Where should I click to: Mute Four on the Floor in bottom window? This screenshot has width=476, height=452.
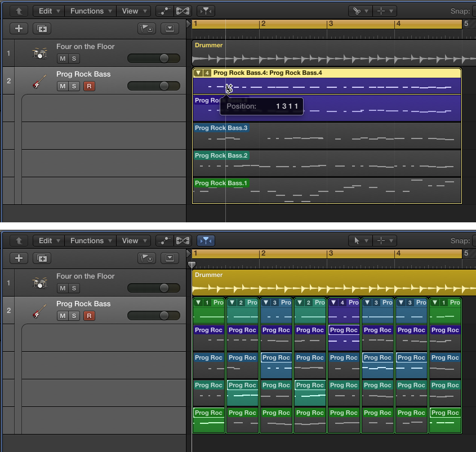63,288
